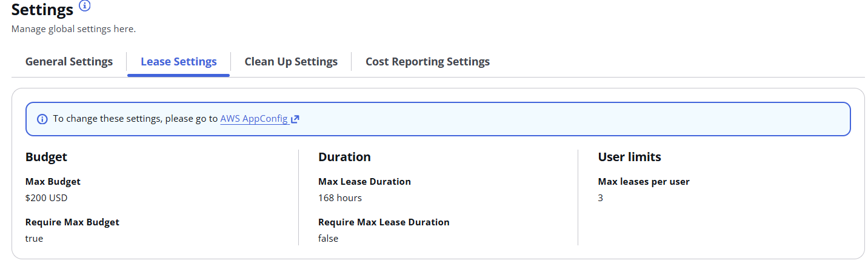Click the Require Max Lease Duration label
This screenshot has height=272, width=868.
(384, 222)
